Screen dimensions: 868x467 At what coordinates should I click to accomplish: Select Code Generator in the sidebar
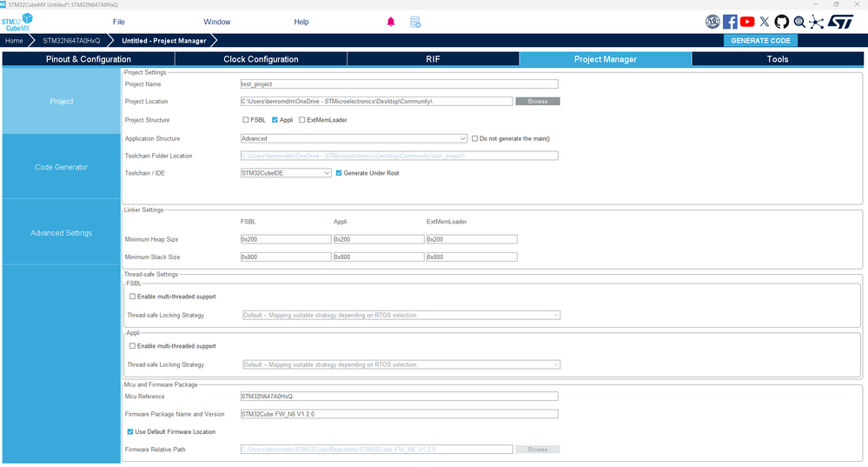coord(61,167)
